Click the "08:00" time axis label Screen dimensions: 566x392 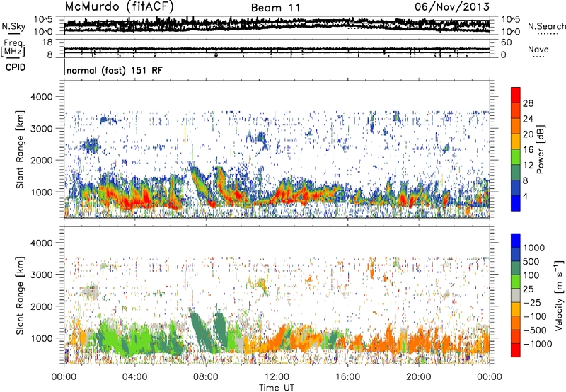[x=206, y=377]
